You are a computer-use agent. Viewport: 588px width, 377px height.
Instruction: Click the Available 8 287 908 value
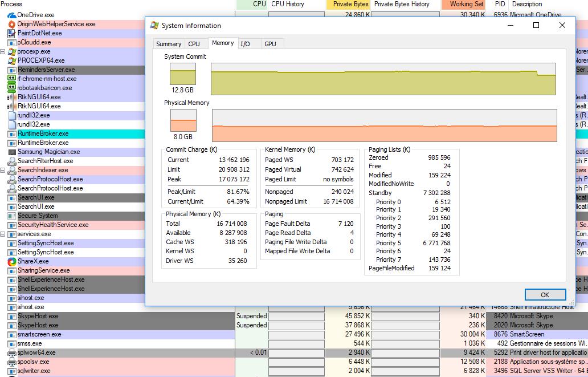(233, 233)
